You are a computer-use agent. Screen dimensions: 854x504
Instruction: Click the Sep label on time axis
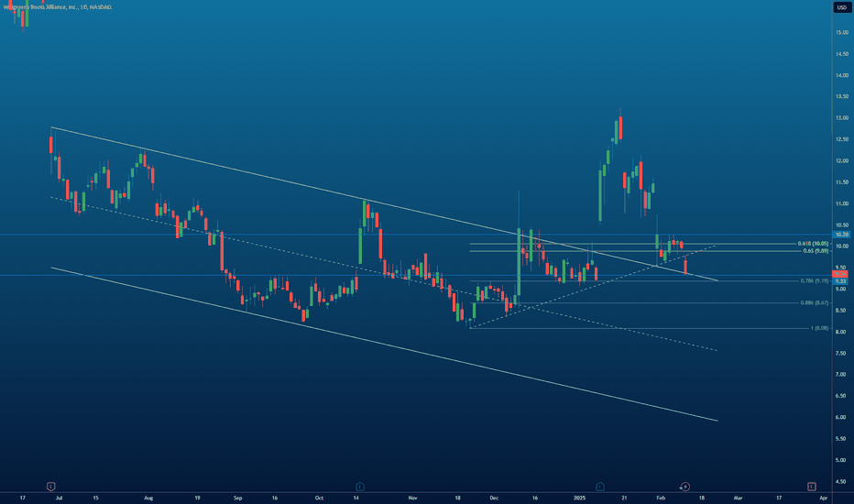coord(237,498)
